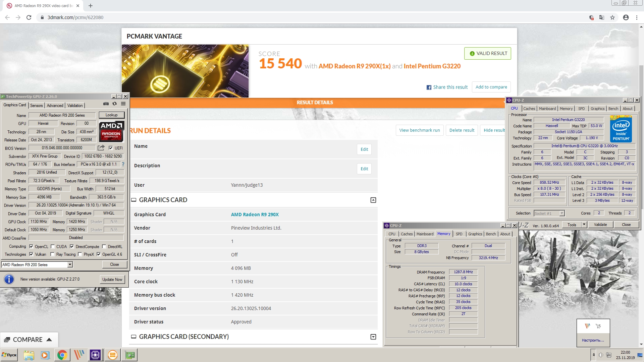Open the CPU-Z Tools dropdown arrow
The image size is (644, 362).
point(584,225)
